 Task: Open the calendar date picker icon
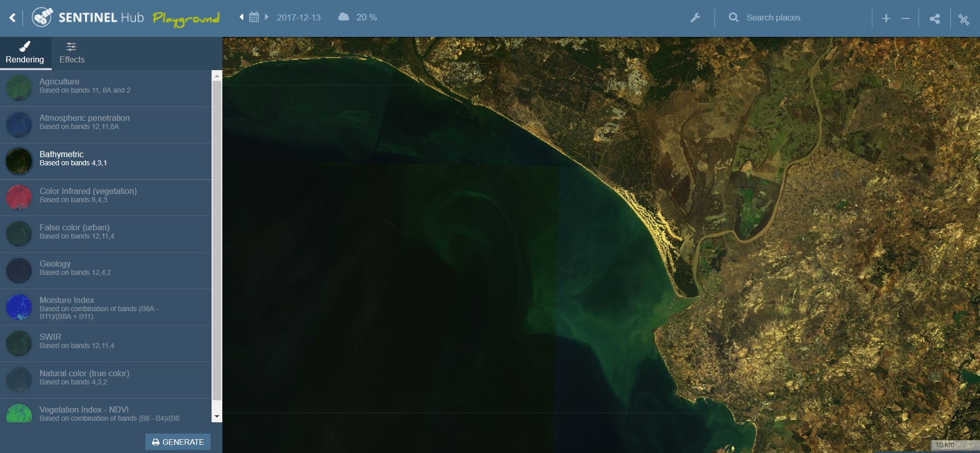pos(254,17)
